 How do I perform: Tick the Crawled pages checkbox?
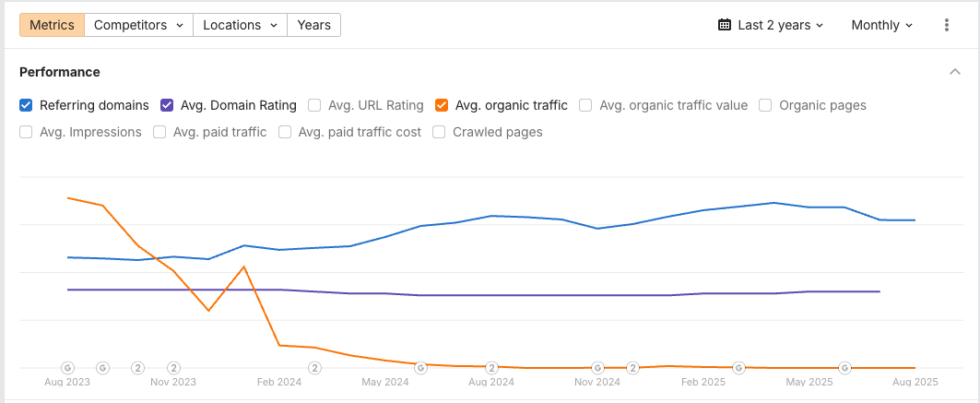(x=439, y=132)
